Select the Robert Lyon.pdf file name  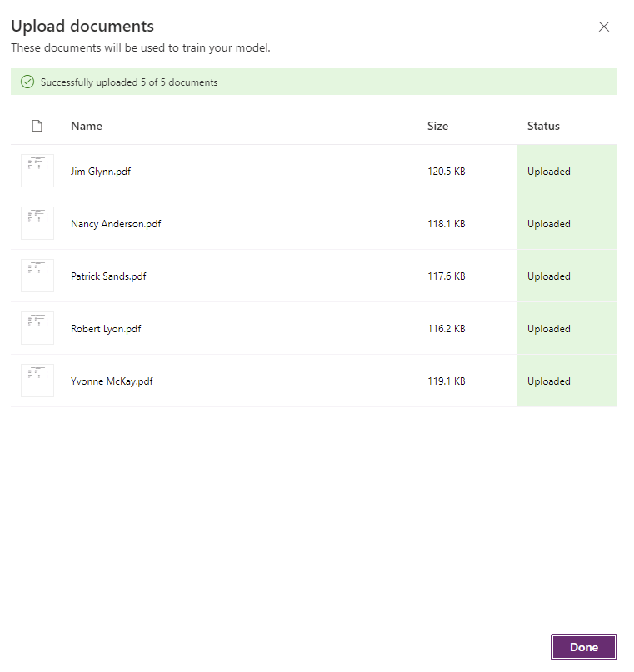(106, 329)
